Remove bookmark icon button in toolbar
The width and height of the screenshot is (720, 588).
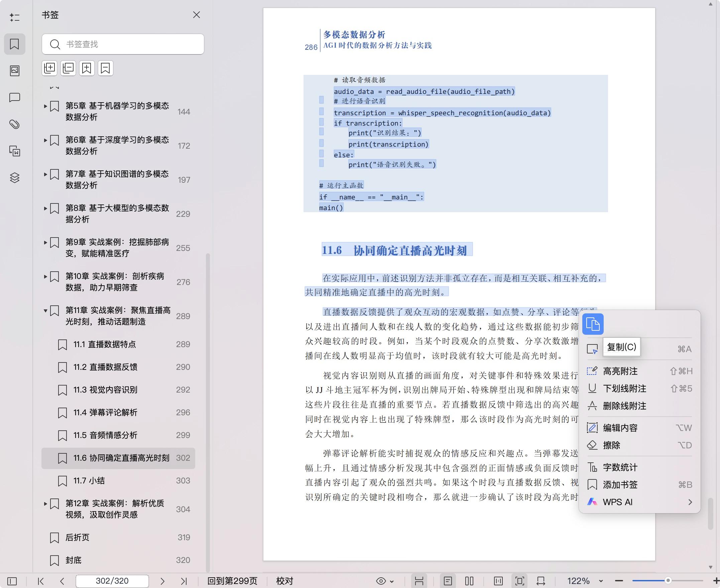click(105, 68)
